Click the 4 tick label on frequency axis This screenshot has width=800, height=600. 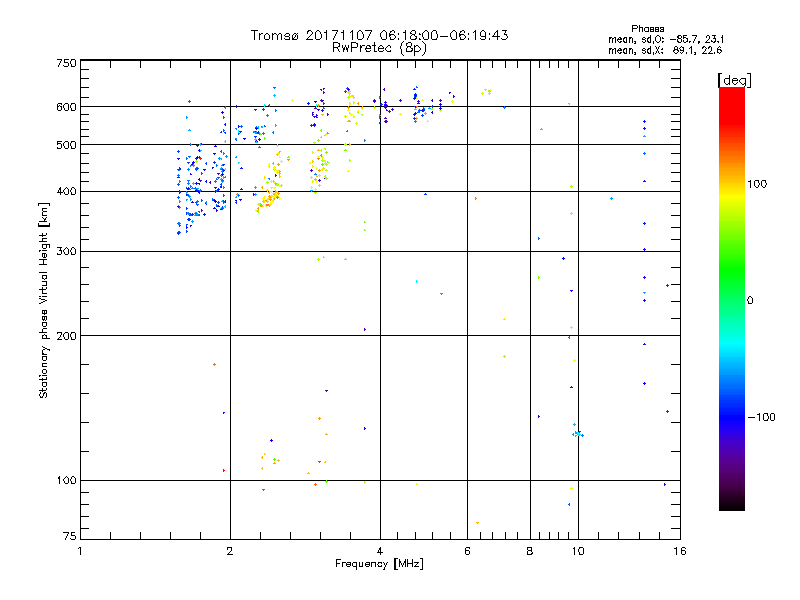pos(380,550)
